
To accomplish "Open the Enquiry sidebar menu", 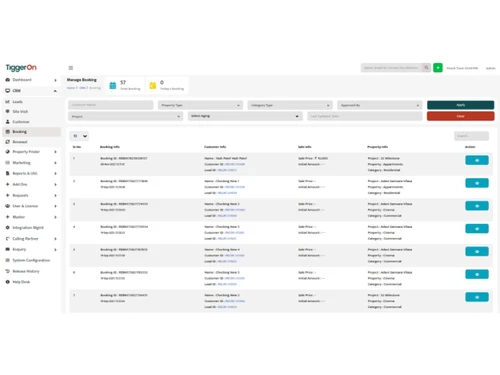I will pyautogui.click(x=32, y=249).
